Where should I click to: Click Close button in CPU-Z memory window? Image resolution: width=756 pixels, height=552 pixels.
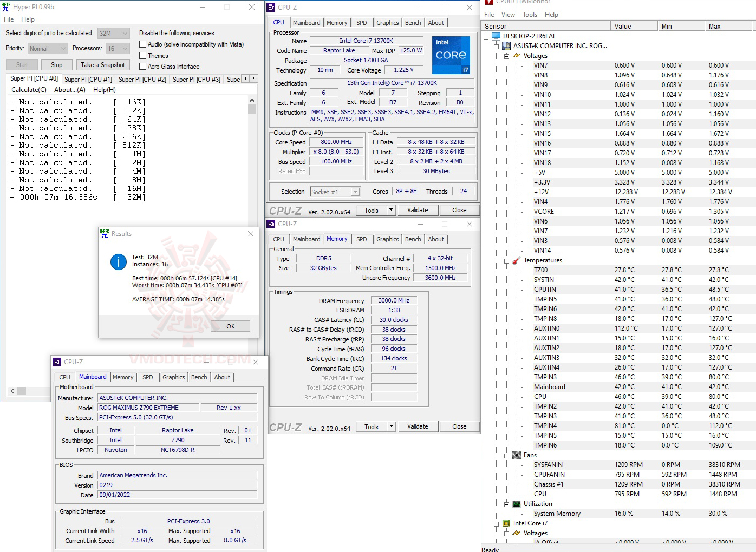click(459, 426)
